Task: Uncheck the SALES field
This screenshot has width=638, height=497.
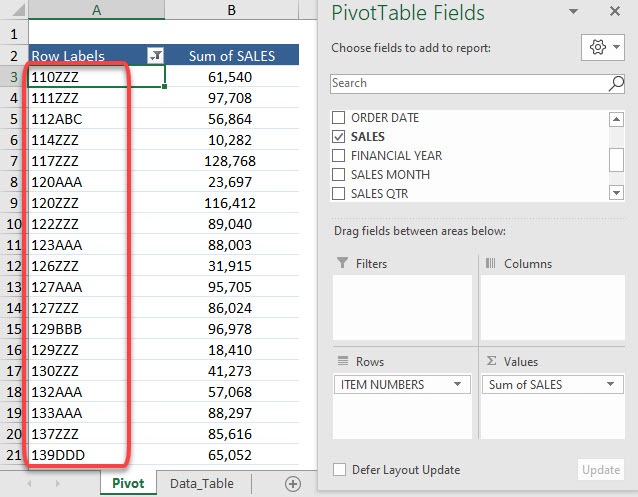Action: point(339,136)
